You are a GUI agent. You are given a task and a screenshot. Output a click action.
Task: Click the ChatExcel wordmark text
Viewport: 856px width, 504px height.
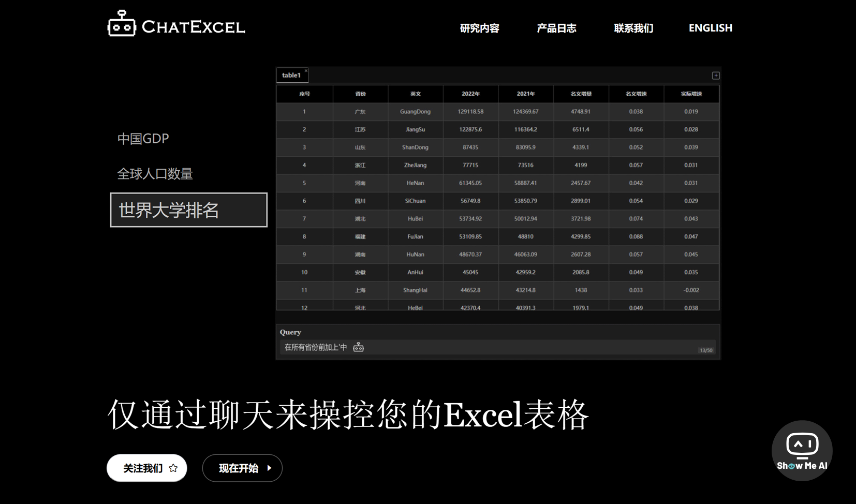(x=194, y=27)
